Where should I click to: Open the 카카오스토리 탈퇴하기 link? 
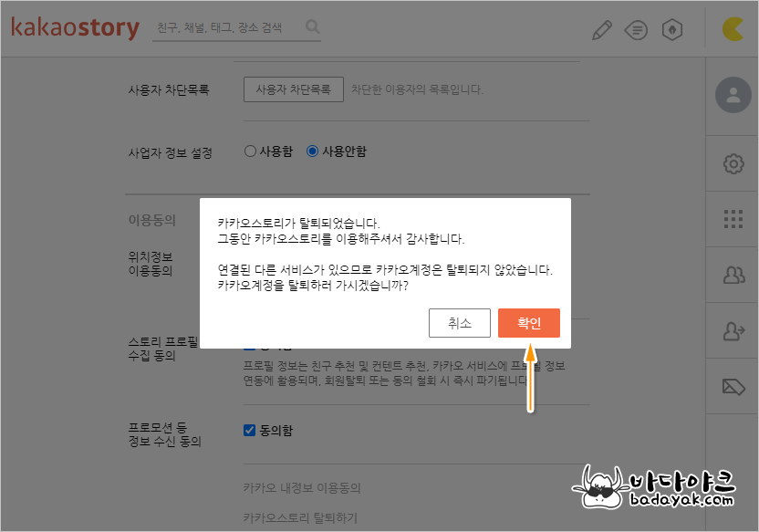300,518
